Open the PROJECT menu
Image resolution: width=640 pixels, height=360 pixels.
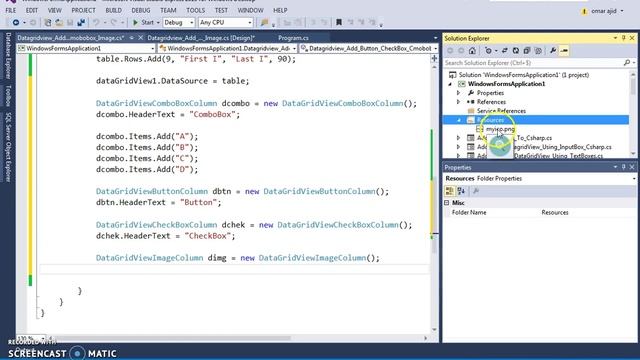tap(83, 10)
